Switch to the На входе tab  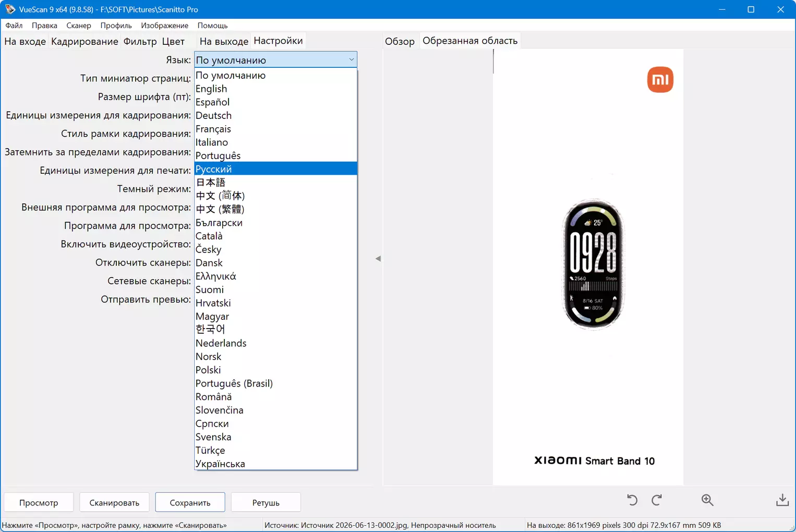pos(25,41)
